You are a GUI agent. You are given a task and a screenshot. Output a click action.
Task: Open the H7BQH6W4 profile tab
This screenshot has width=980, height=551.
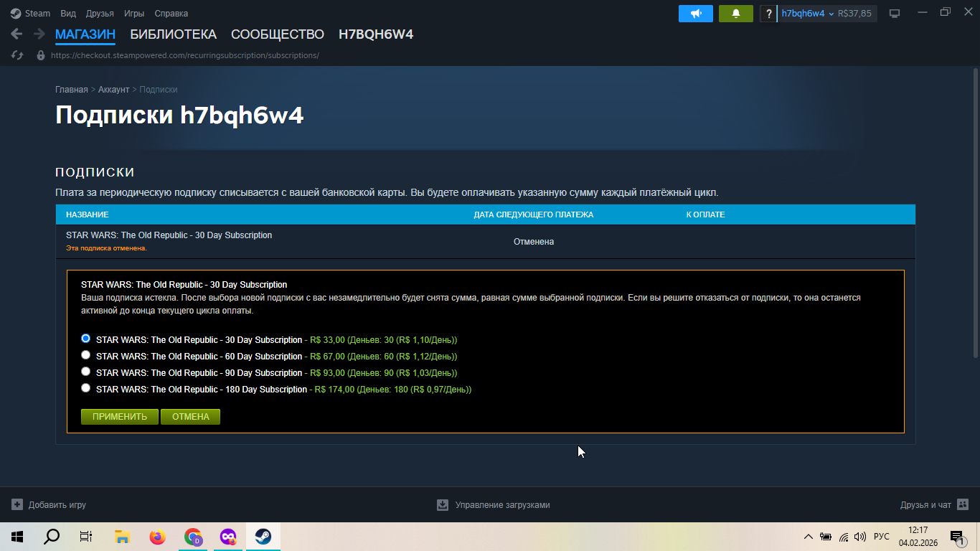[x=376, y=34]
